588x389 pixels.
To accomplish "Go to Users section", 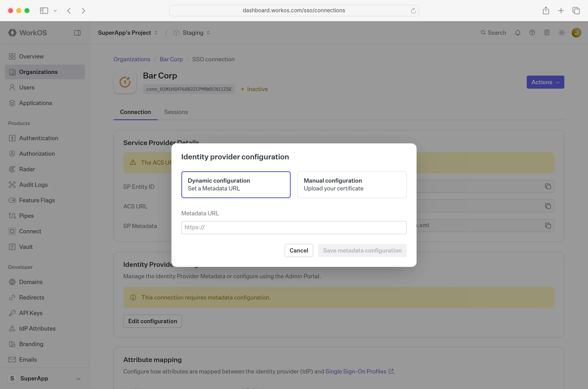I will click(x=45, y=87).
